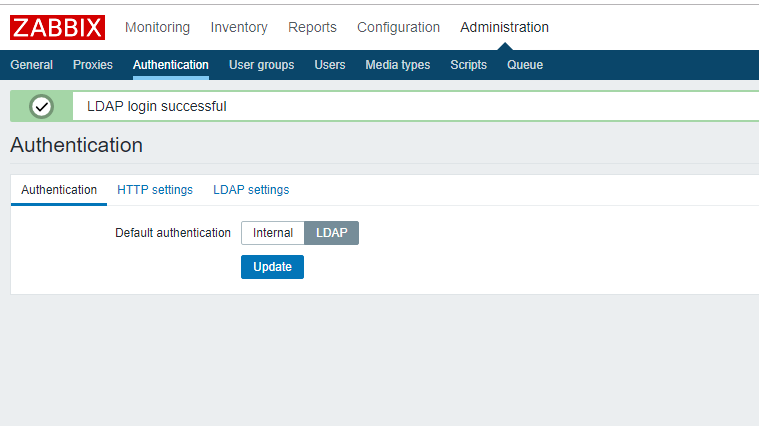Navigate to Users section
The image size is (759, 426).
tap(330, 65)
